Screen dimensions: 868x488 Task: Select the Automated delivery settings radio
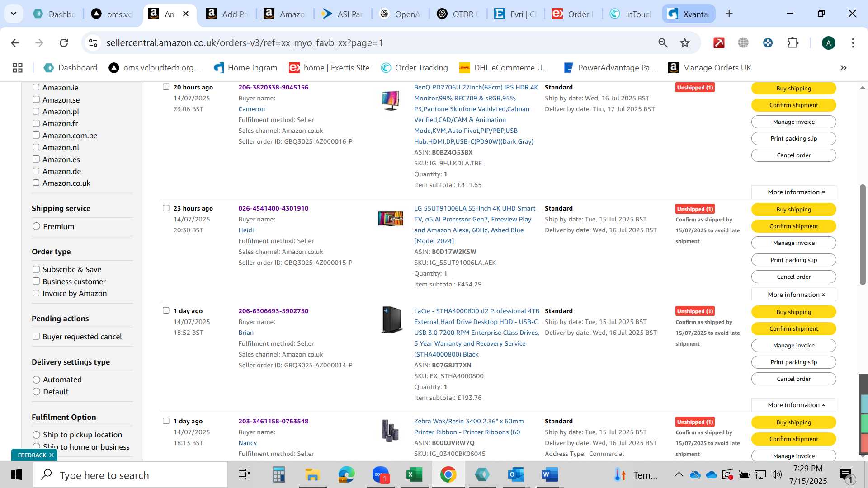[x=37, y=380]
